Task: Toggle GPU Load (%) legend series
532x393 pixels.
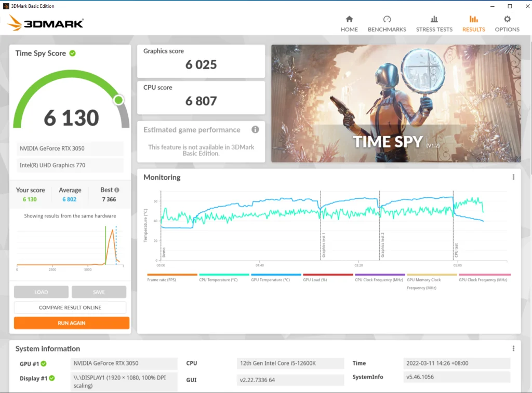Action: click(x=328, y=278)
